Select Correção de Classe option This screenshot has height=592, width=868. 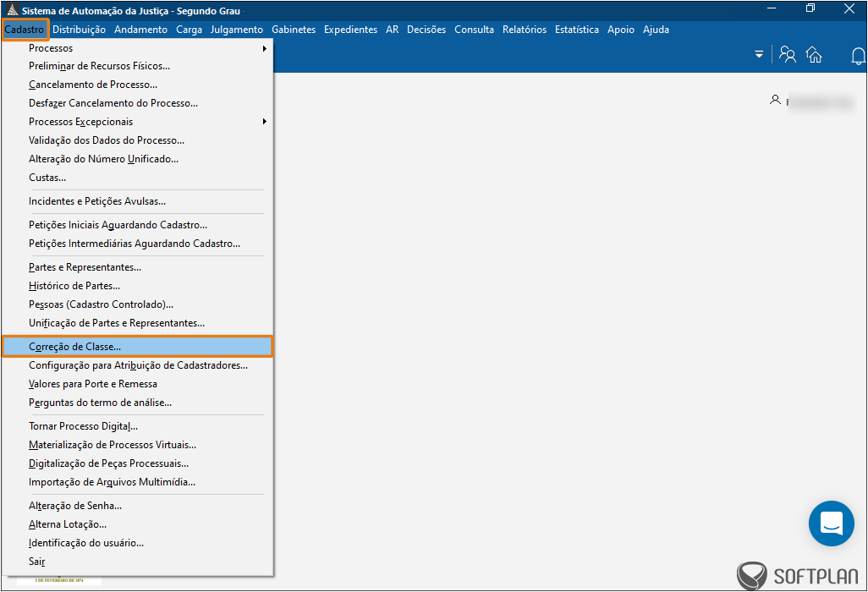[x=137, y=347]
